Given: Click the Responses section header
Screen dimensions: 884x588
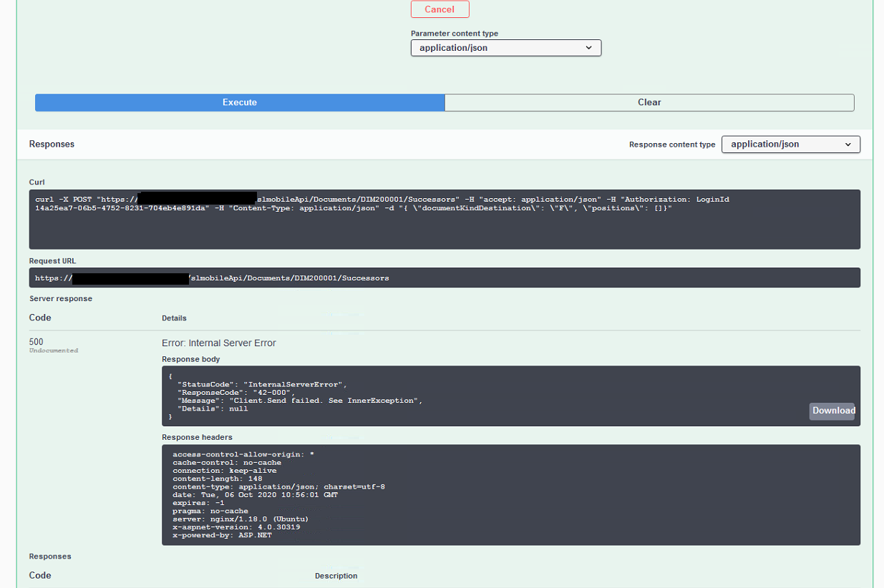Looking at the screenshot, I should pyautogui.click(x=52, y=144).
